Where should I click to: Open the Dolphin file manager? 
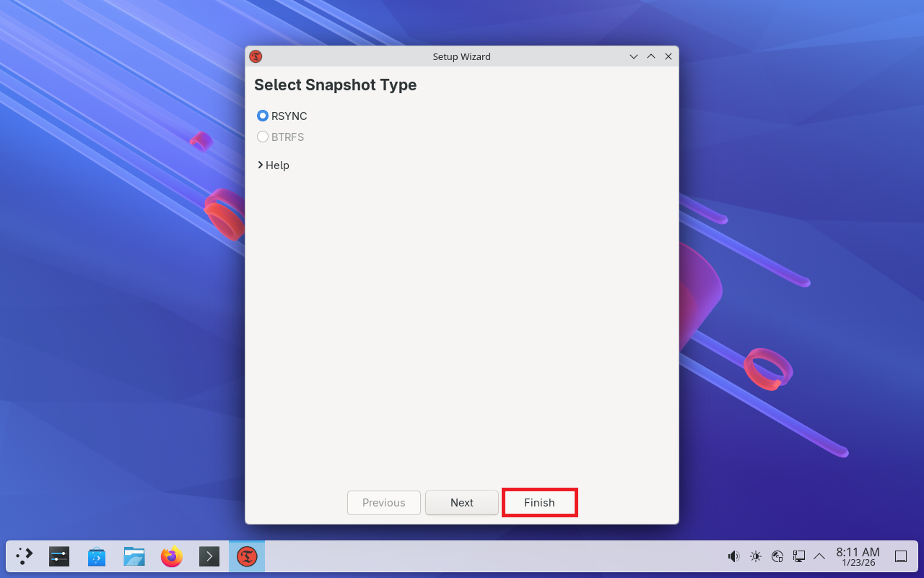click(134, 556)
